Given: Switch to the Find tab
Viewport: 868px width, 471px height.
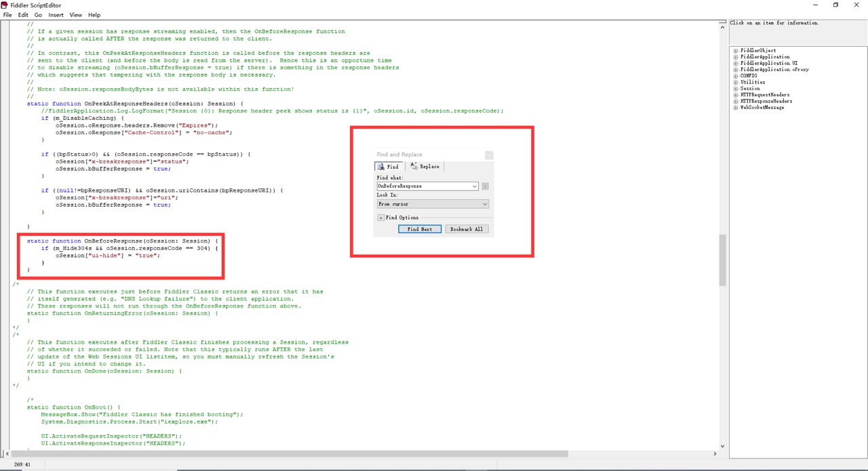Looking at the screenshot, I should (x=389, y=167).
